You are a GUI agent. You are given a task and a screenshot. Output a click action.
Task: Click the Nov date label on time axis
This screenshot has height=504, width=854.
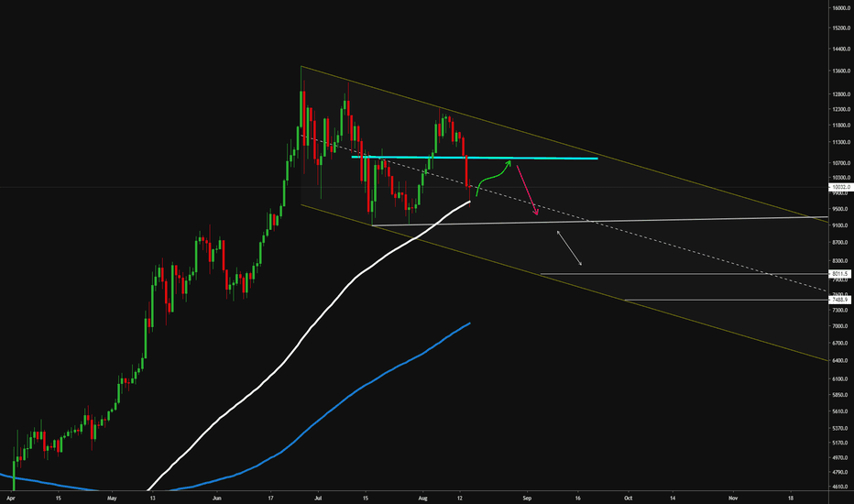(733, 498)
